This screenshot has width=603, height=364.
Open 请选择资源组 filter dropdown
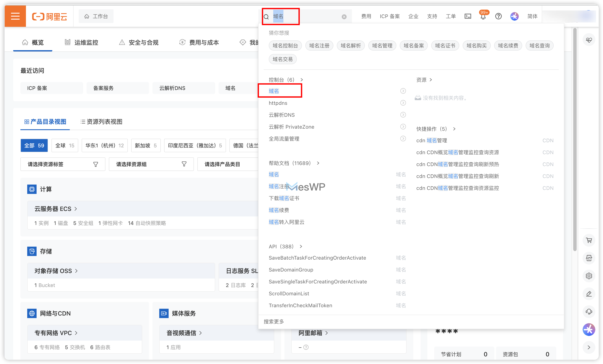(x=151, y=164)
